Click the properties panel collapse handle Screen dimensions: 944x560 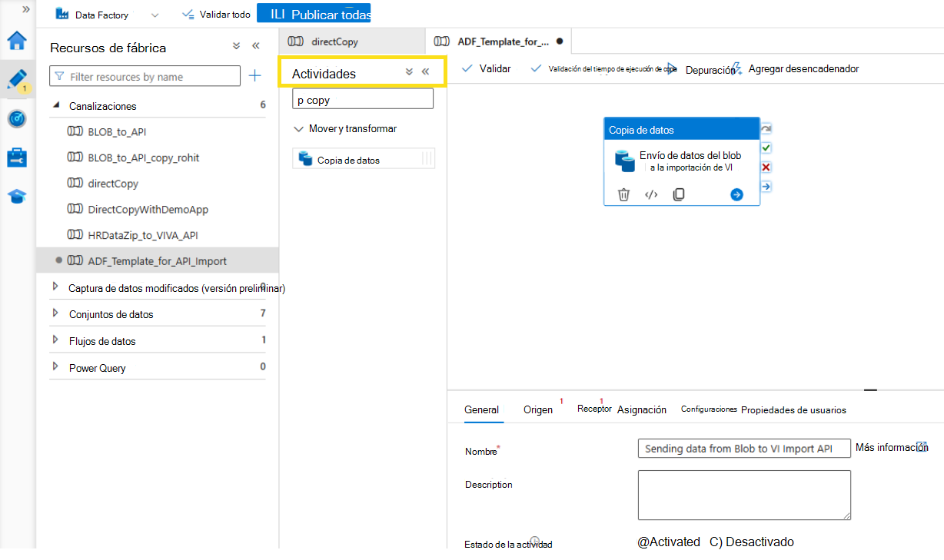click(x=870, y=390)
